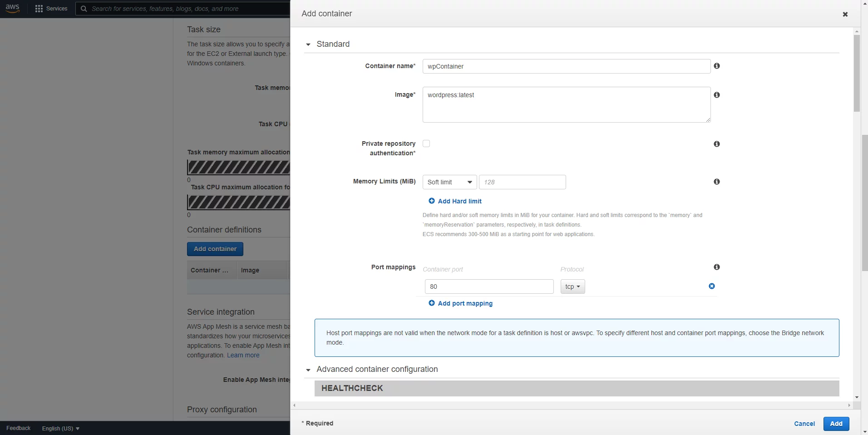
Task: Click the Task CPU maximum allocation bar
Action: (x=238, y=202)
